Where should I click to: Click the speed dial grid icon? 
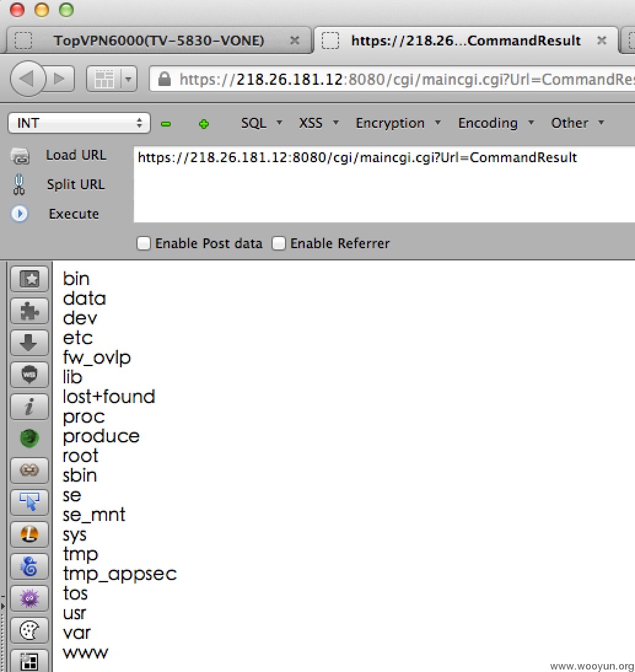104,79
